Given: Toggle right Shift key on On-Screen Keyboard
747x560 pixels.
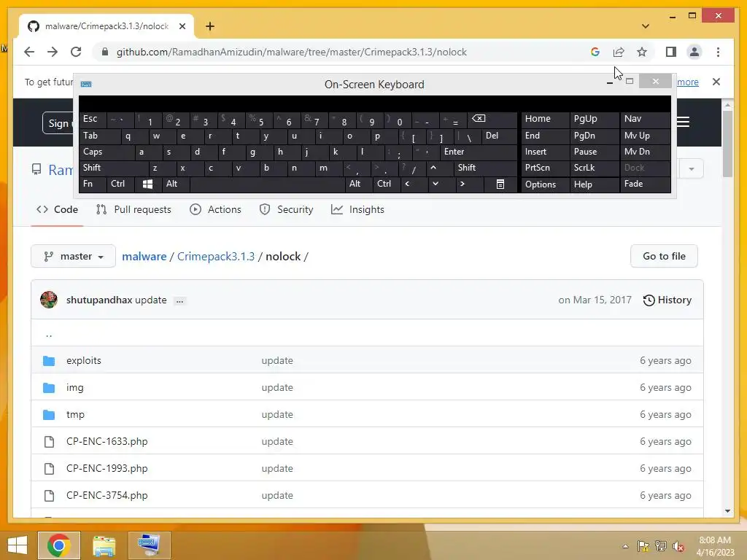Looking at the screenshot, I should pos(485,168).
